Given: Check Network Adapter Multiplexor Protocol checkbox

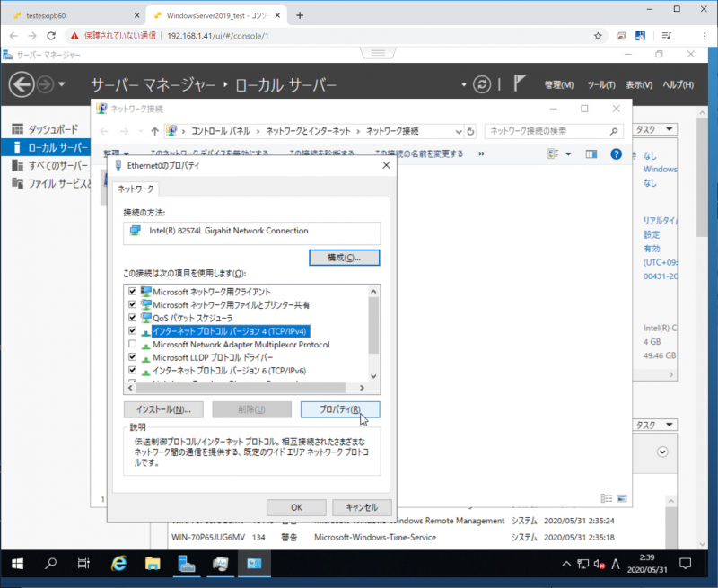Looking at the screenshot, I should tap(132, 344).
